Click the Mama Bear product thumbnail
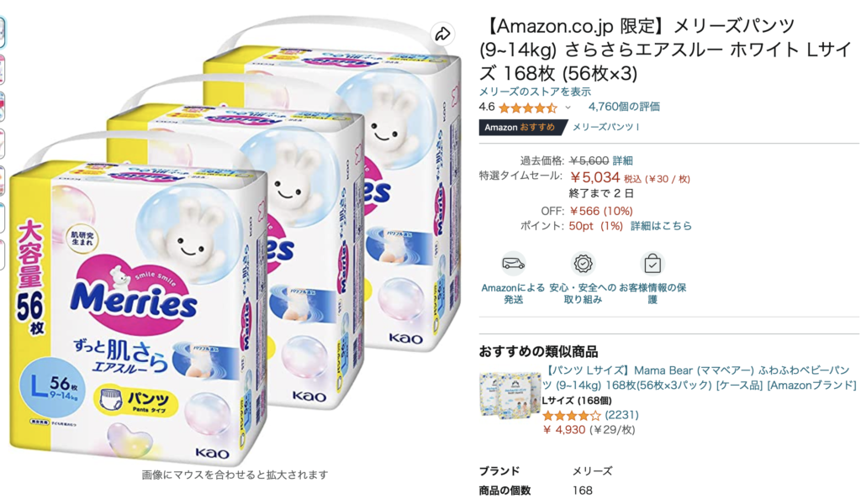 (x=510, y=396)
